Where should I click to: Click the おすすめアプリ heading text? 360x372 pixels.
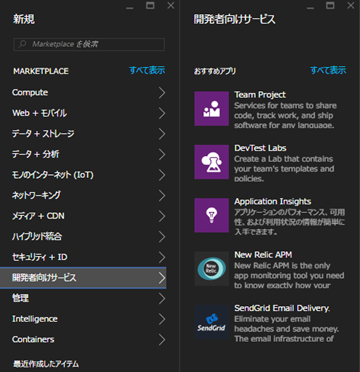tap(215, 71)
